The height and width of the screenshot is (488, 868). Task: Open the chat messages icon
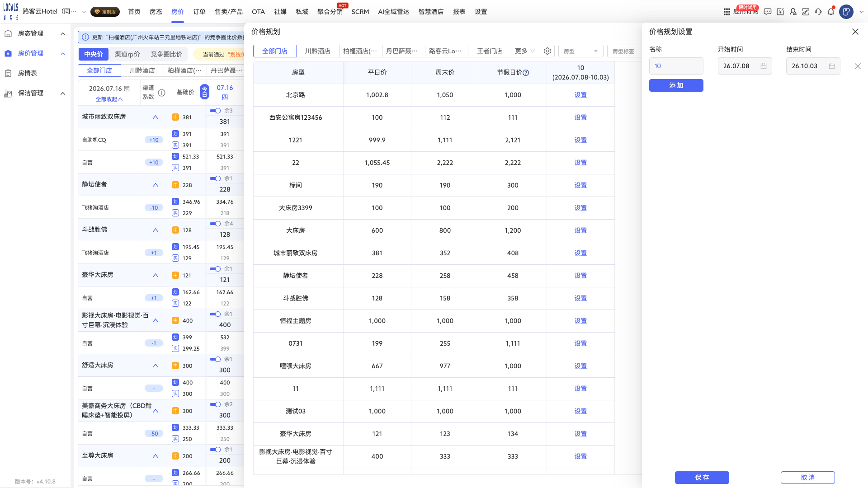tap(768, 12)
